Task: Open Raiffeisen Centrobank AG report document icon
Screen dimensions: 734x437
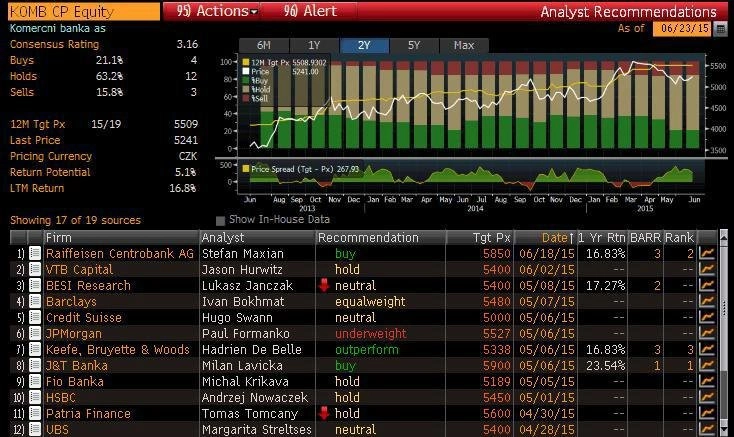Action: 35,254
